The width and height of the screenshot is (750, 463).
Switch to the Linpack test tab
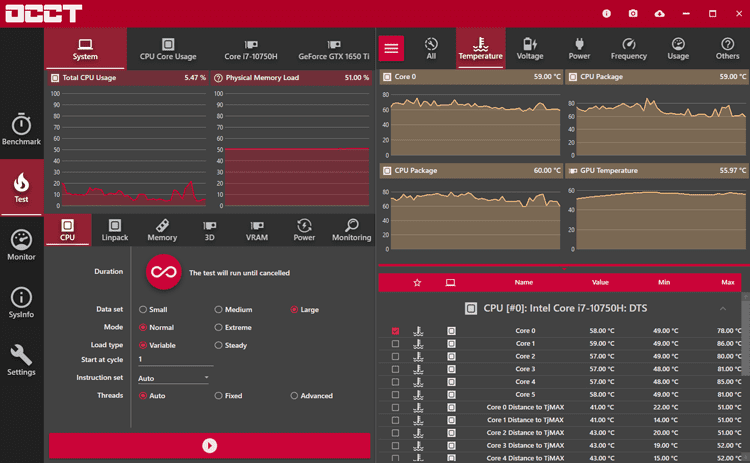pyautogui.click(x=115, y=230)
